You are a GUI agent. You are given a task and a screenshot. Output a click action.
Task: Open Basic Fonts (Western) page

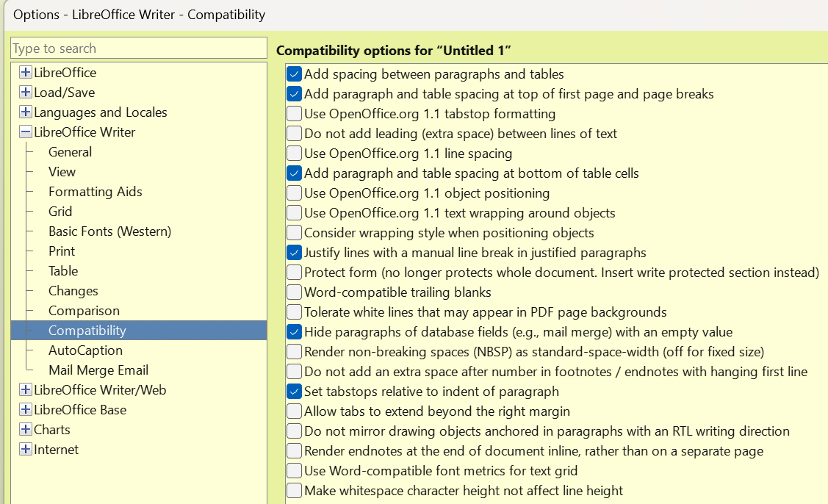pos(110,231)
